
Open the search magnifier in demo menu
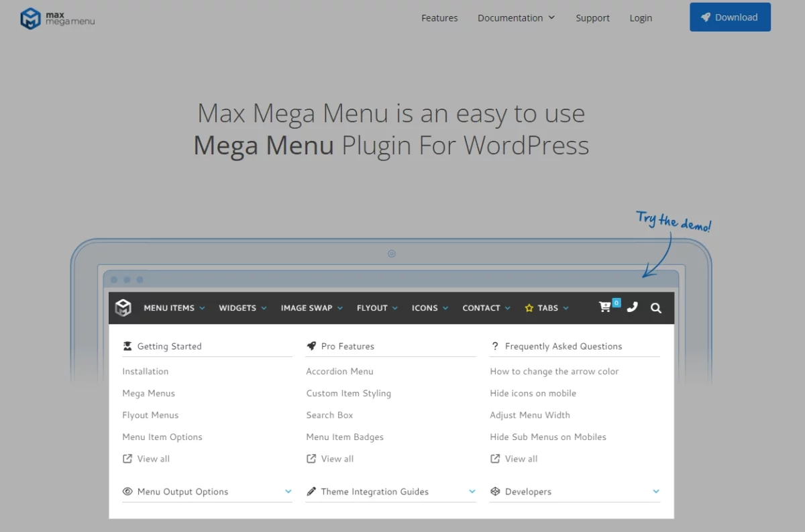[x=656, y=308]
